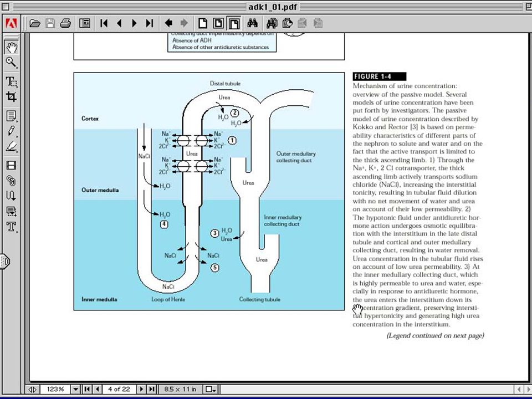Select the Crop tool
532x399 pixels.
pyautogui.click(x=11, y=97)
